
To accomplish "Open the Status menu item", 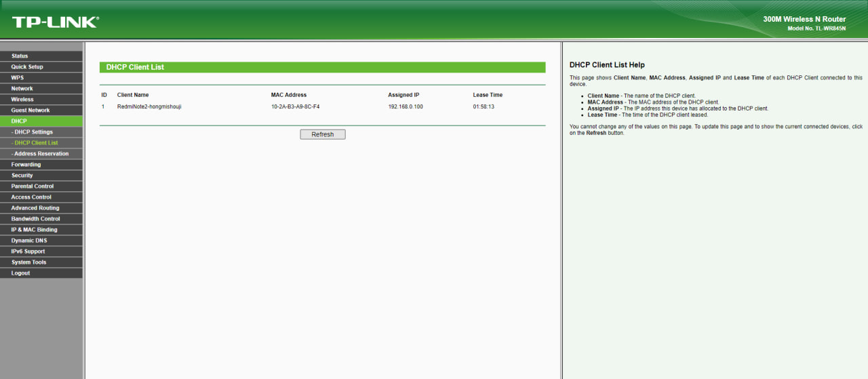I will (x=20, y=56).
